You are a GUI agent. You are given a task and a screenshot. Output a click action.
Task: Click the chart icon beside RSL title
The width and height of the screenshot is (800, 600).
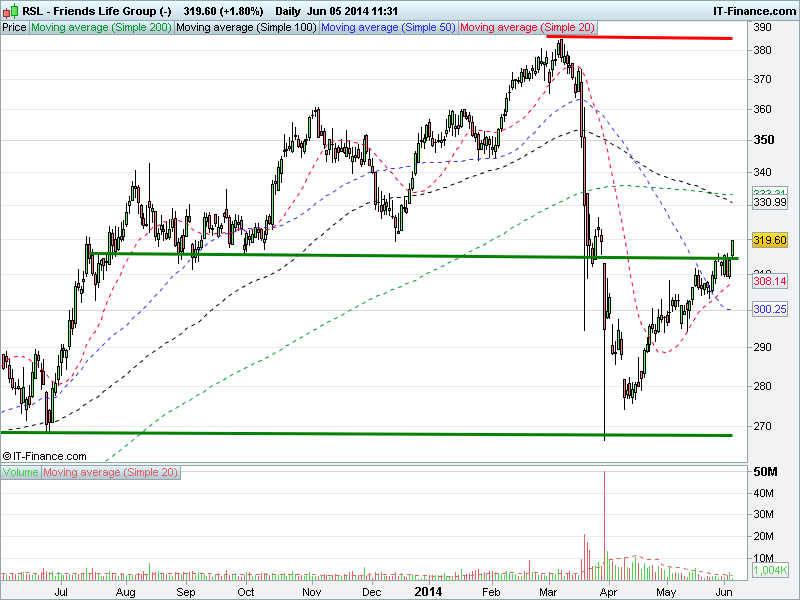[x=10, y=11]
